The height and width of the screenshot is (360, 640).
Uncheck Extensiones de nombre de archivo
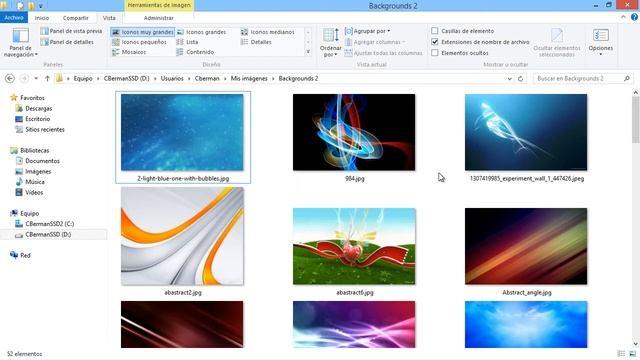coord(435,42)
